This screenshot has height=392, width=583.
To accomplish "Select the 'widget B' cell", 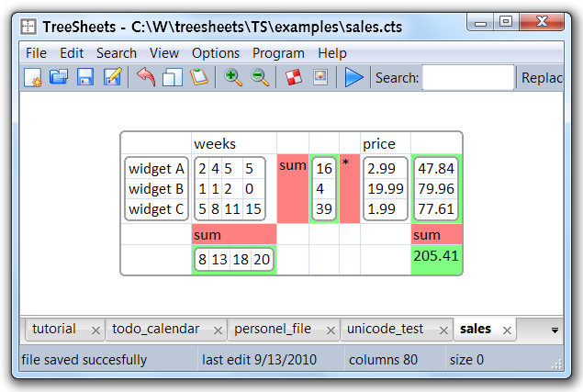I will pos(156,189).
